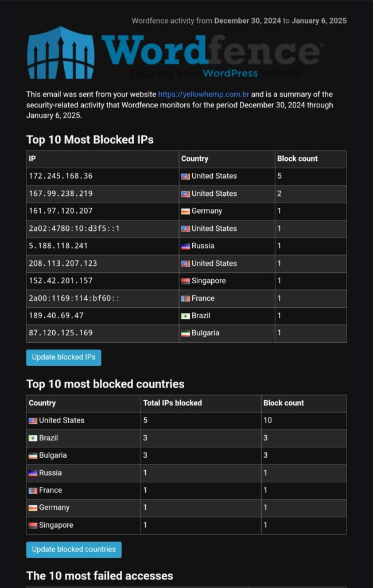Click the United States flag in countries table
Viewport: 373px width, 588px height.
pyautogui.click(x=33, y=421)
